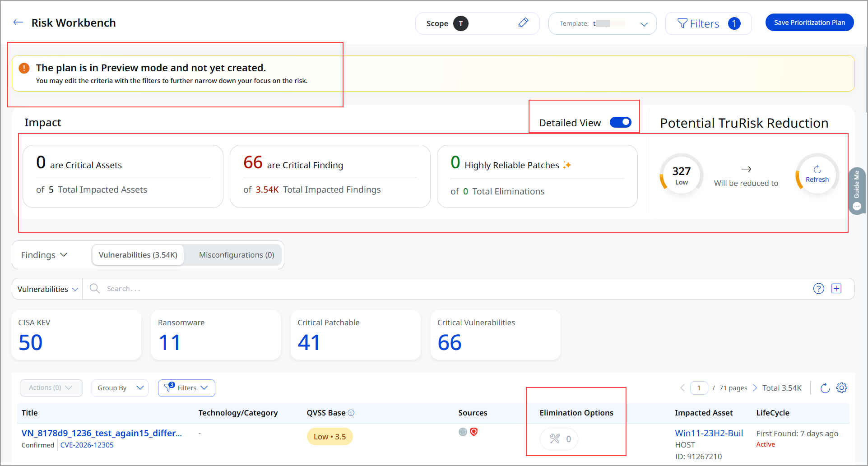Click the plus square icon in search bar

pyautogui.click(x=836, y=289)
